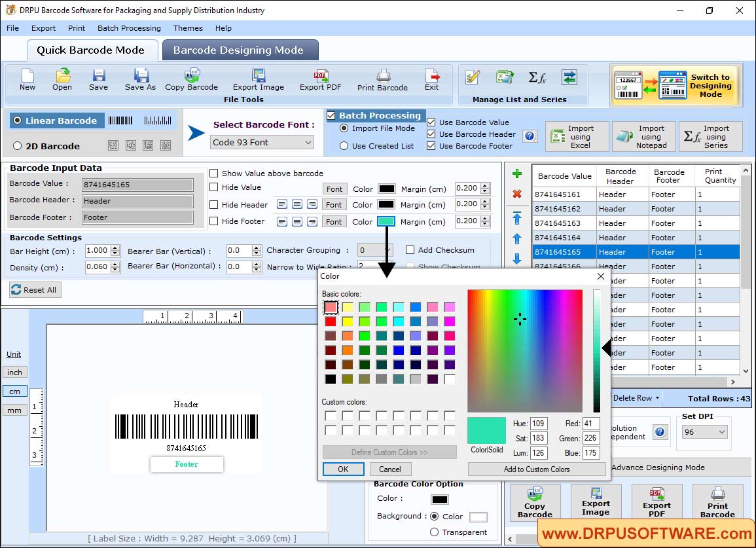Click the New file icon

coord(27,76)
